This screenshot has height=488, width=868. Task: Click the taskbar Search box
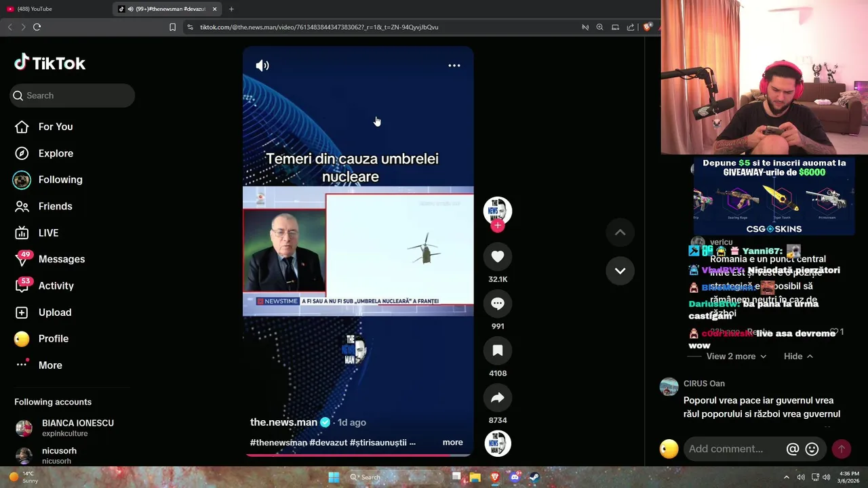395,477
